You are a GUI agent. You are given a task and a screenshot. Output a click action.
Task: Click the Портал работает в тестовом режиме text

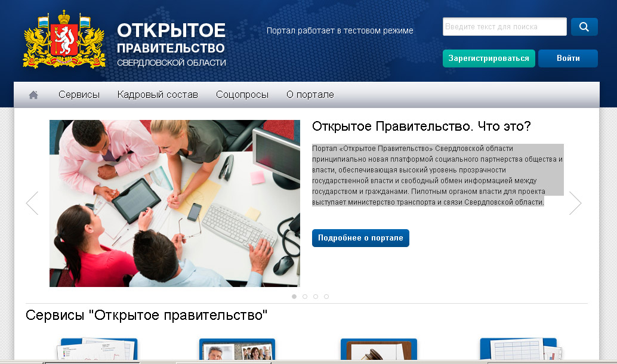click(x=340, y=30)
